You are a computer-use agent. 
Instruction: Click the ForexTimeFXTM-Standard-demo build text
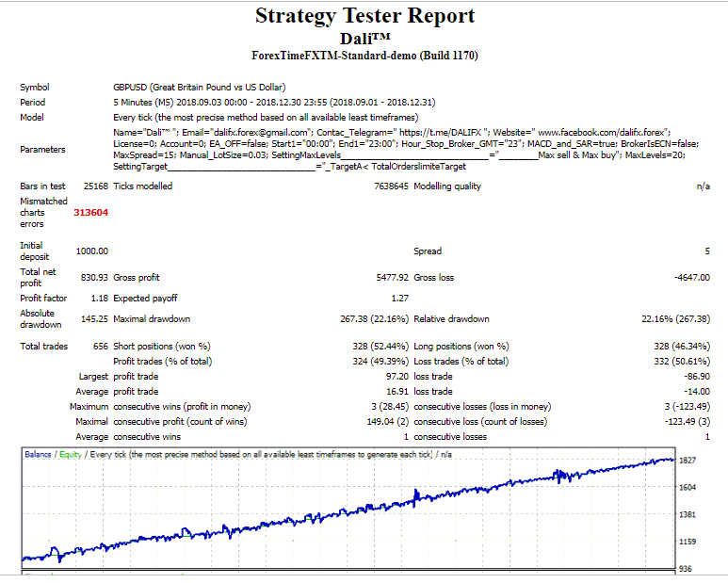coord(364,56)
